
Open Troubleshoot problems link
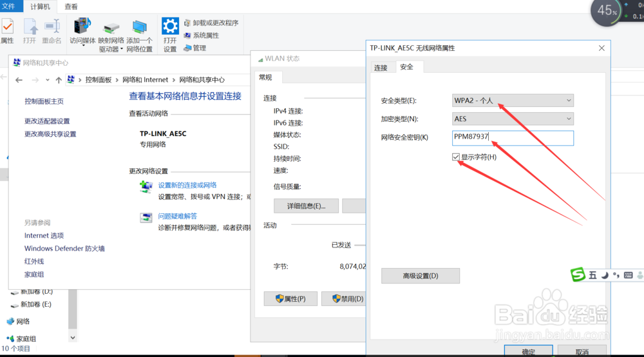pyautogui.click(x=178, y=216)
